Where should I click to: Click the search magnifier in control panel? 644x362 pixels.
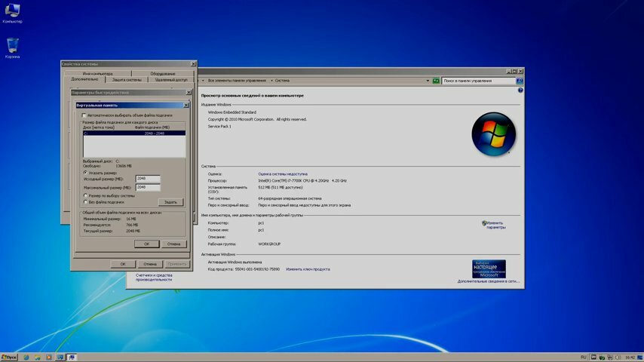coord(520,81)
